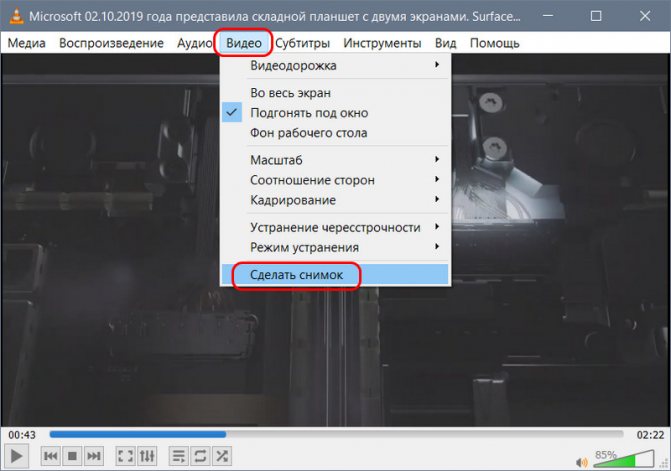Skip to the previous media track
This screenshot has width=671, height=471.
coord(50,456)
